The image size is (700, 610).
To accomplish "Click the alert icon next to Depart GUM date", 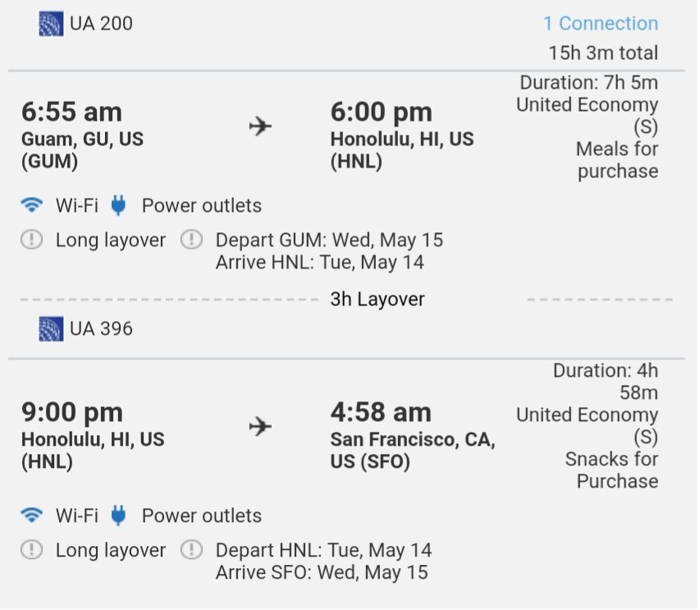I will tap(191, 240).
